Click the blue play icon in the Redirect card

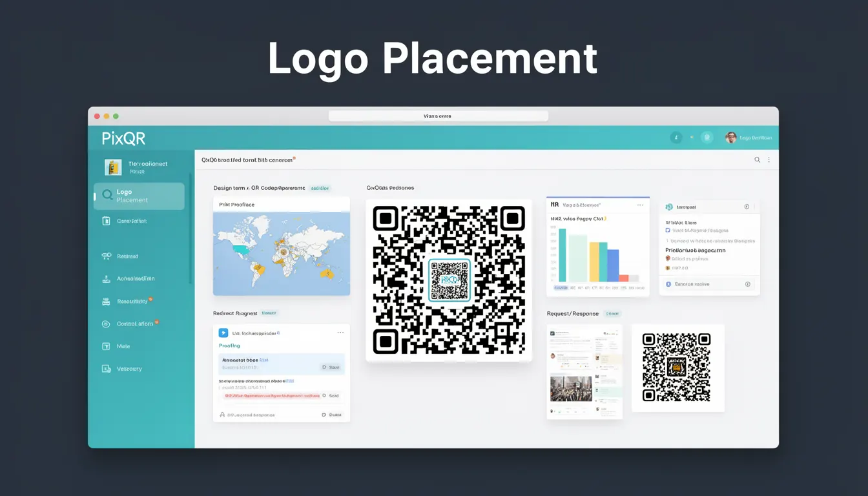[x=223, y=333]
